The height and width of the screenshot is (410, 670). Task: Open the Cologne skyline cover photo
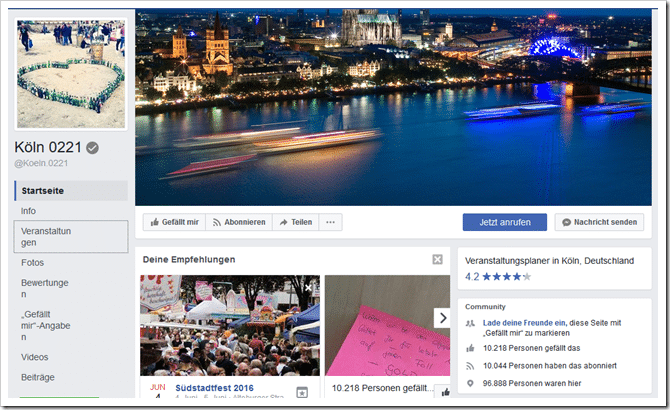pyautogui.click(x=394, y=107)
